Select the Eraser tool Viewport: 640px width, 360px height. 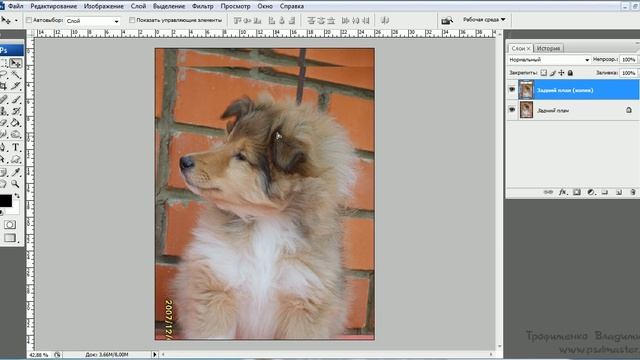pos(3,122)
